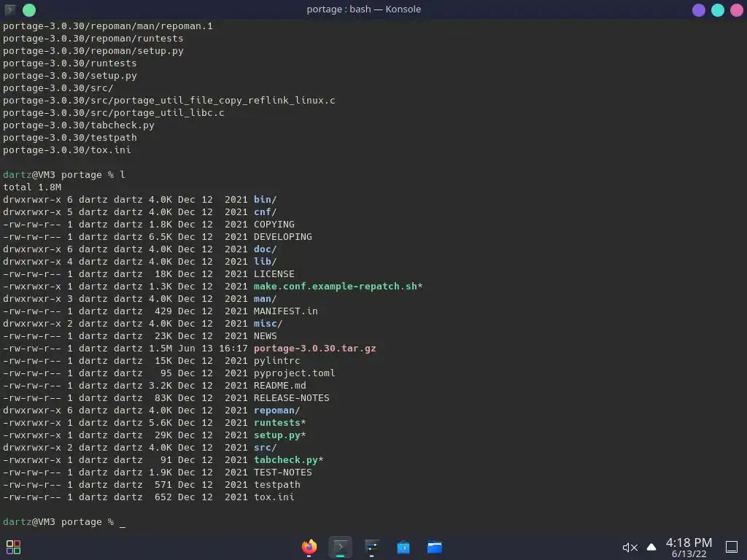Click the 'portage-3.0.30/repoman/man/repoman.1' line
This screenshot has height=560, width=747.
coord(108,26)
